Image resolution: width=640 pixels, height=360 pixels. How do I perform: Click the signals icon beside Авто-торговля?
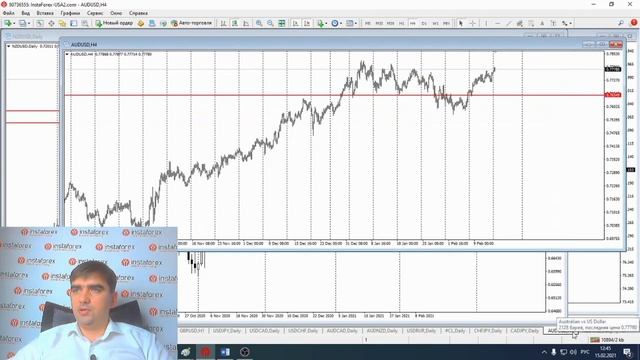point(163,23)
